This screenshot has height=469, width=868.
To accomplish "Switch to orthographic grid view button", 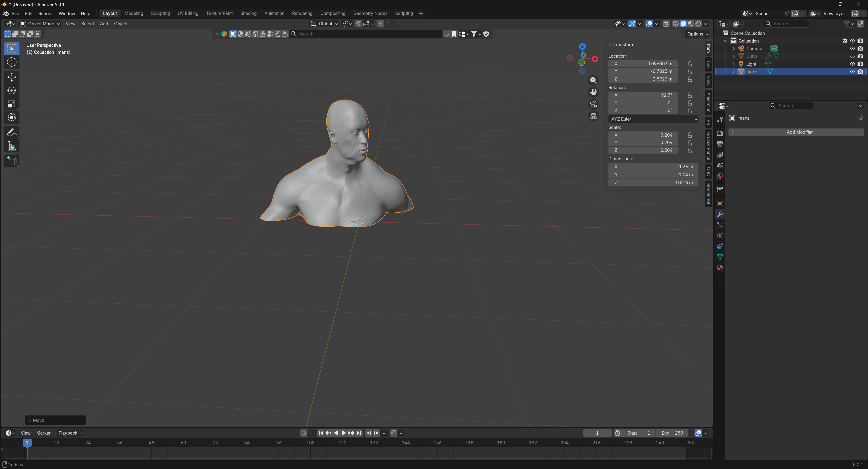I will [x=593, y=116].
